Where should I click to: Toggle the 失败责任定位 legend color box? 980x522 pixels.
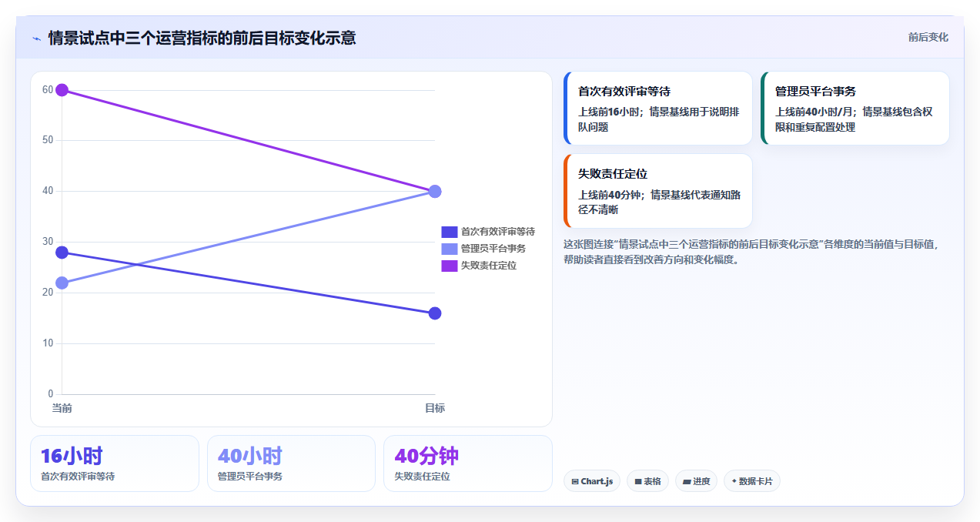449,266
